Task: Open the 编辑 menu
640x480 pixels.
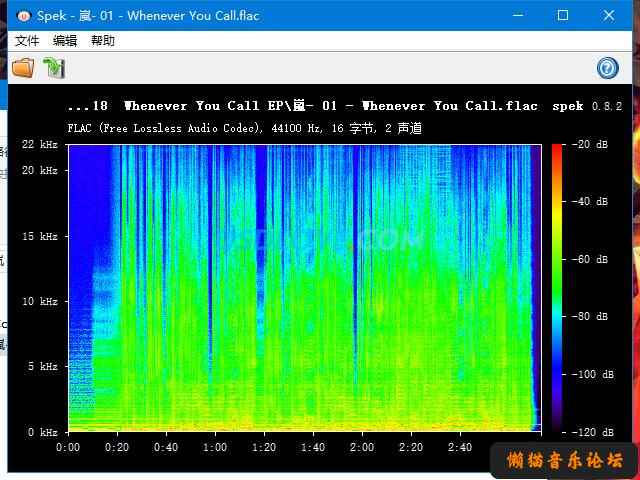Action: tap(64, 40)
